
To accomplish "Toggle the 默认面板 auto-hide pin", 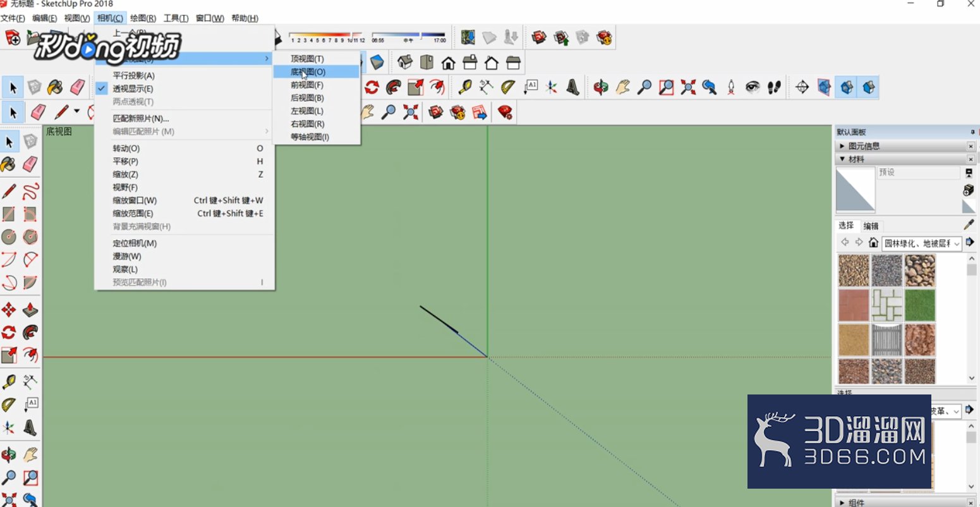I will coord(972,132).
